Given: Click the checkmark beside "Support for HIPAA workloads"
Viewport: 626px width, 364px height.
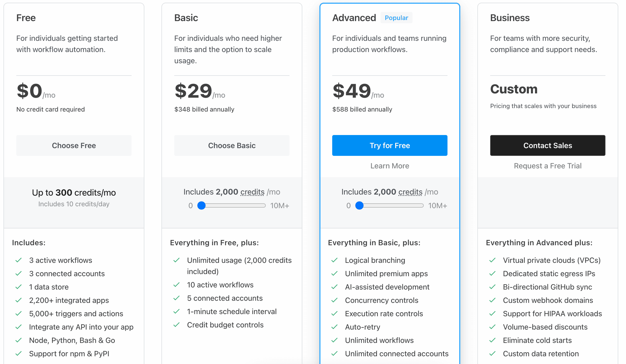Looking at the screenshot, I should point(492,314).
